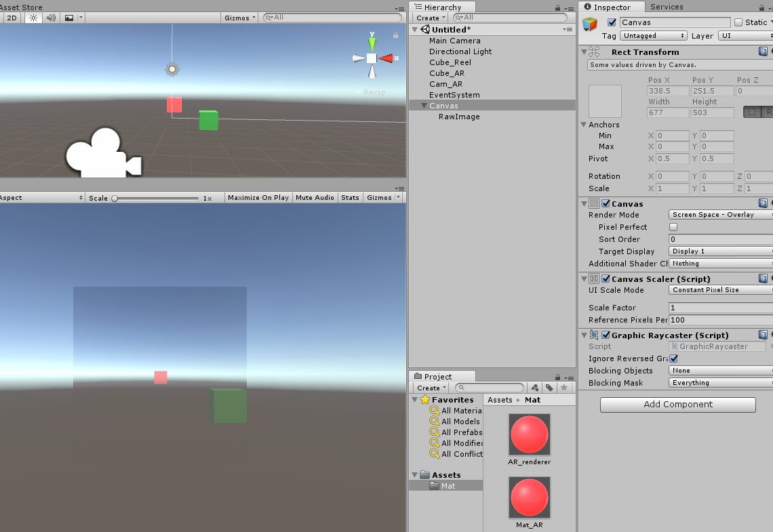The width and height of the screenshot is (773, 532).
Task: Enable Pixel Perfect on the Canvas
Action: (x=672, y=227)
